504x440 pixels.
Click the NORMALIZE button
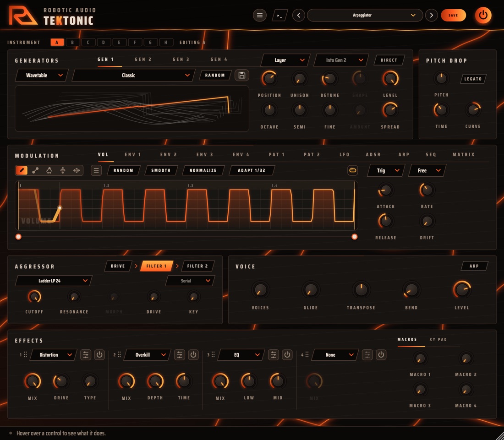[203, 170]
